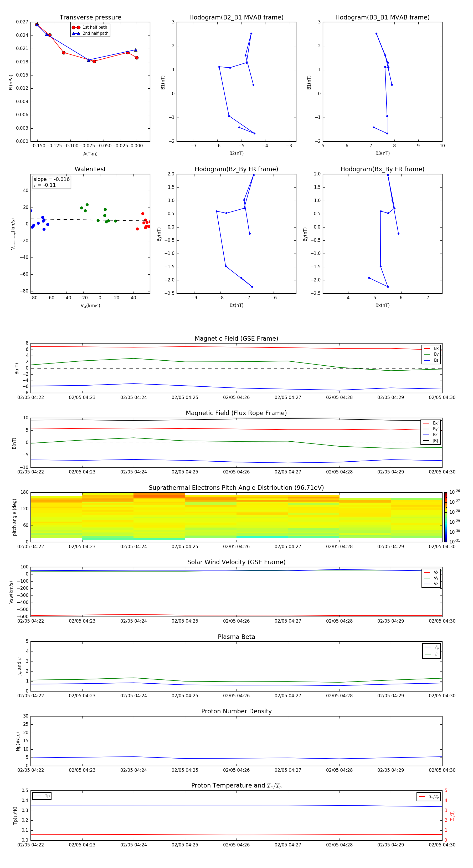Click the pitch angle color scale bar
The width and height of the screenshot is (473, 868).
pyautogui.click(x=445, y=517)
